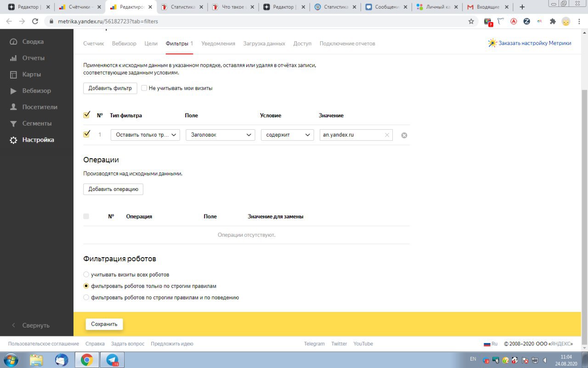
Task: Open Пользовательское соглашение link
Action: (x=44, y=344)
